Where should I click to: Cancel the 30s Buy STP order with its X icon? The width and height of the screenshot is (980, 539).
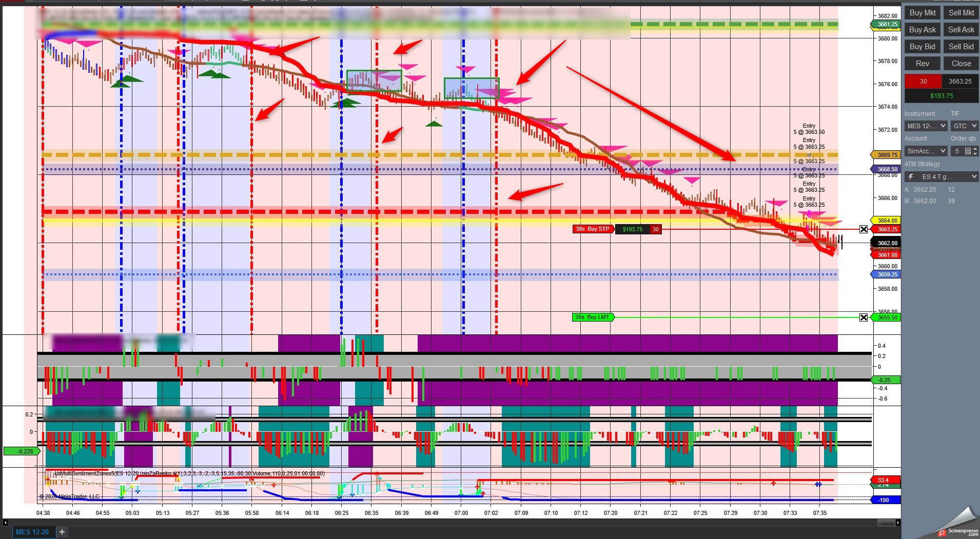(x=864, y=229)
